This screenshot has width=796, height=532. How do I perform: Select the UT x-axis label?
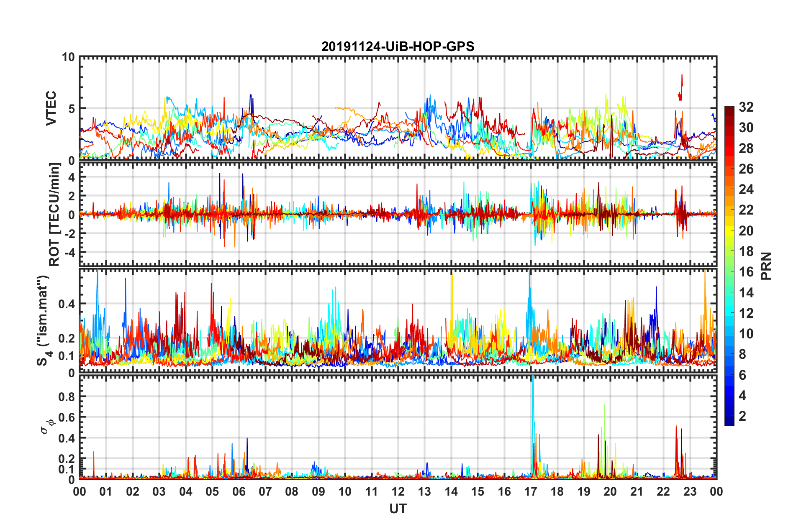398,509
